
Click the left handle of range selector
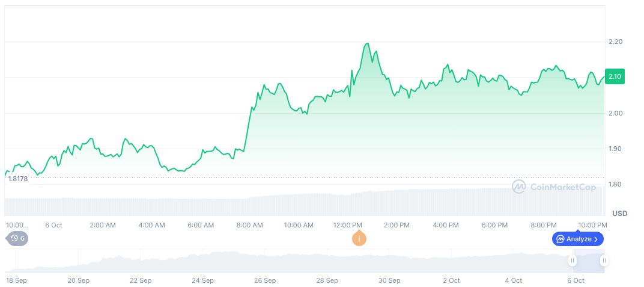tap(573, 261)
